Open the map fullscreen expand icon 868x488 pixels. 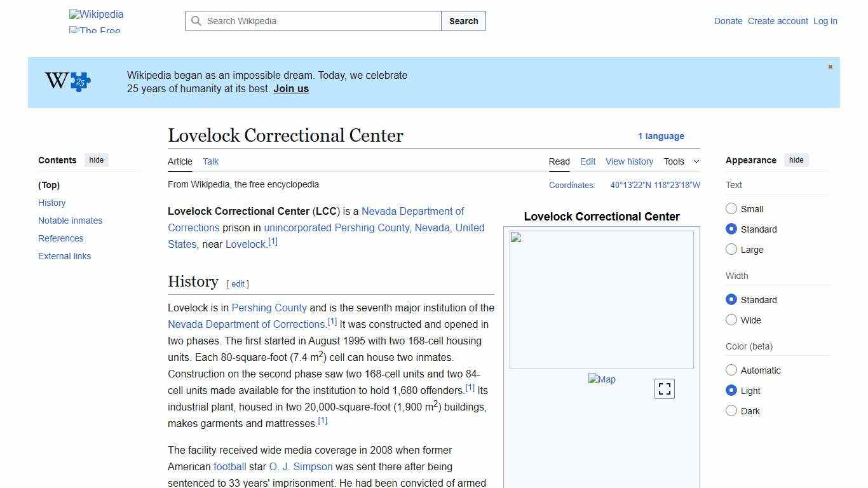[x=664, y=388]
